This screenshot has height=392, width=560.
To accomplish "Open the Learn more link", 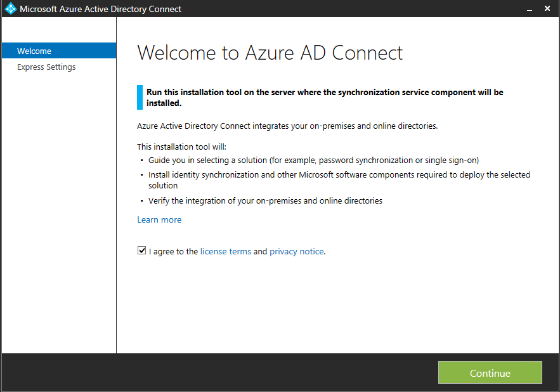I will pyautogui.click(x=159, y=219).
